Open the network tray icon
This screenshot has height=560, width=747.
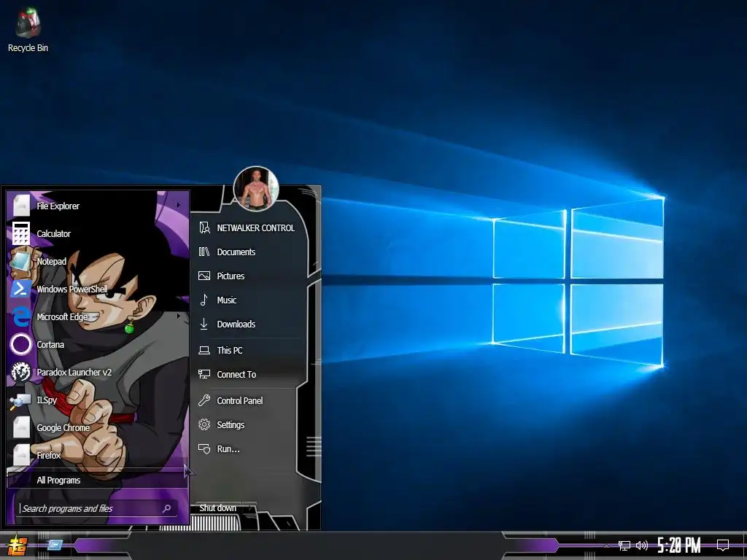(624, 545)
